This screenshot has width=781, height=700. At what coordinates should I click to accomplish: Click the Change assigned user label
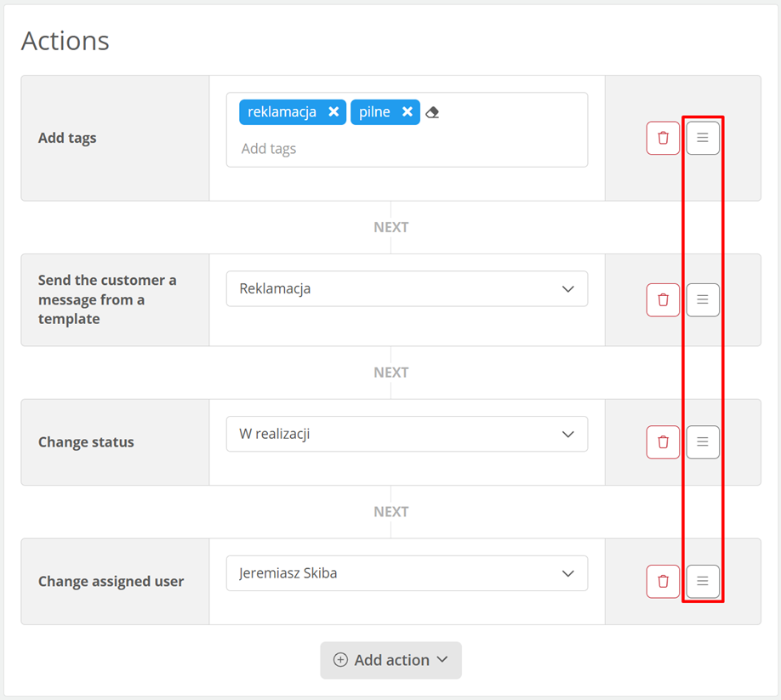click(111, 582)
